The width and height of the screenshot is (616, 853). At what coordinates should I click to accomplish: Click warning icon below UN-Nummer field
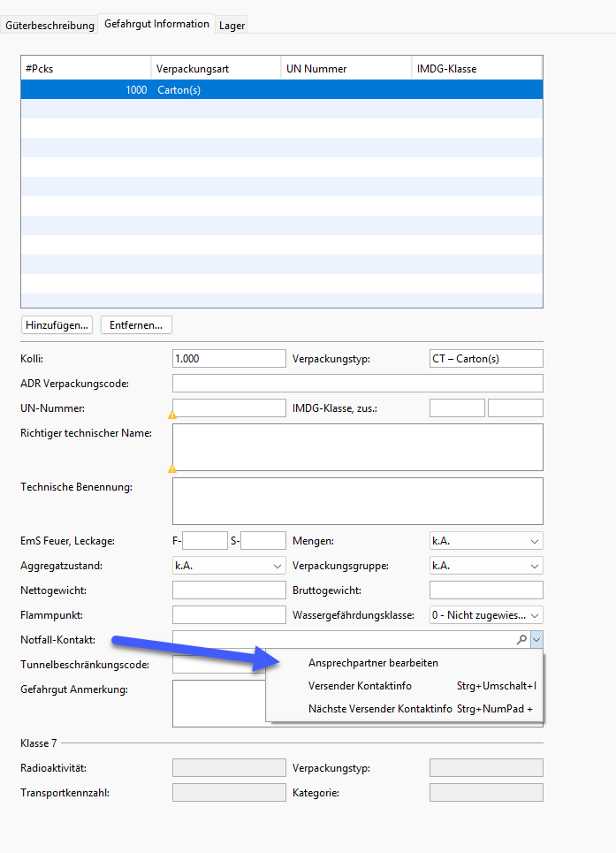click(172, 414)
